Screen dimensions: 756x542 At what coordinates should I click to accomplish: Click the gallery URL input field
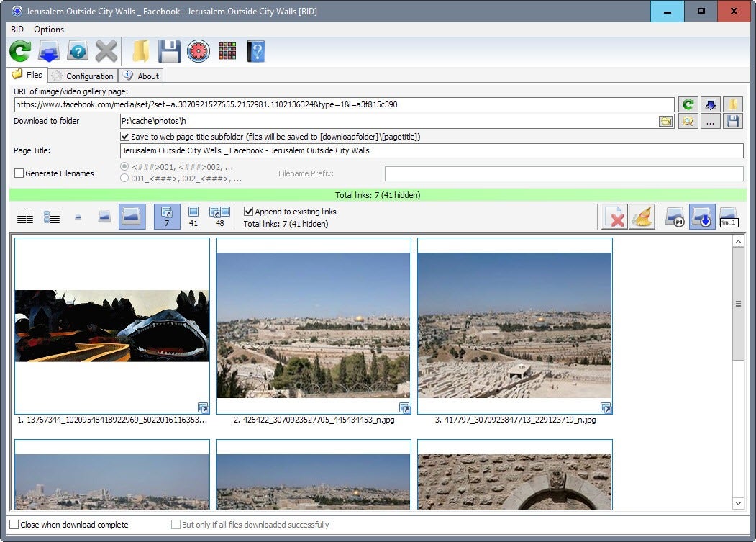(x=345, y=104)
